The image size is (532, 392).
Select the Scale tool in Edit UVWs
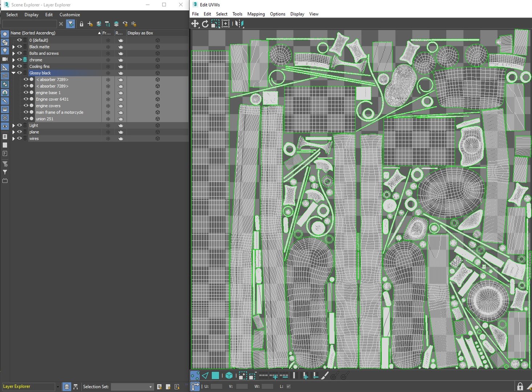[215, 24]
